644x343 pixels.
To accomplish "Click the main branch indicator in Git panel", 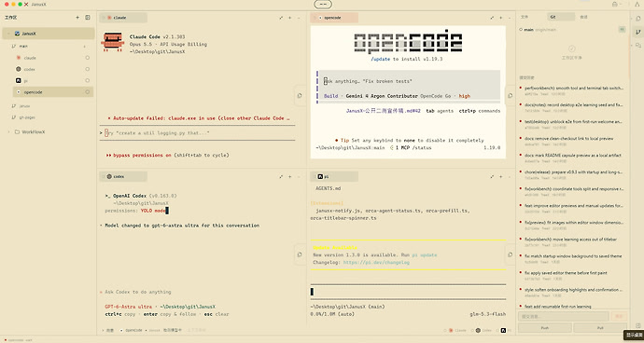I will (x=527, y=30).
